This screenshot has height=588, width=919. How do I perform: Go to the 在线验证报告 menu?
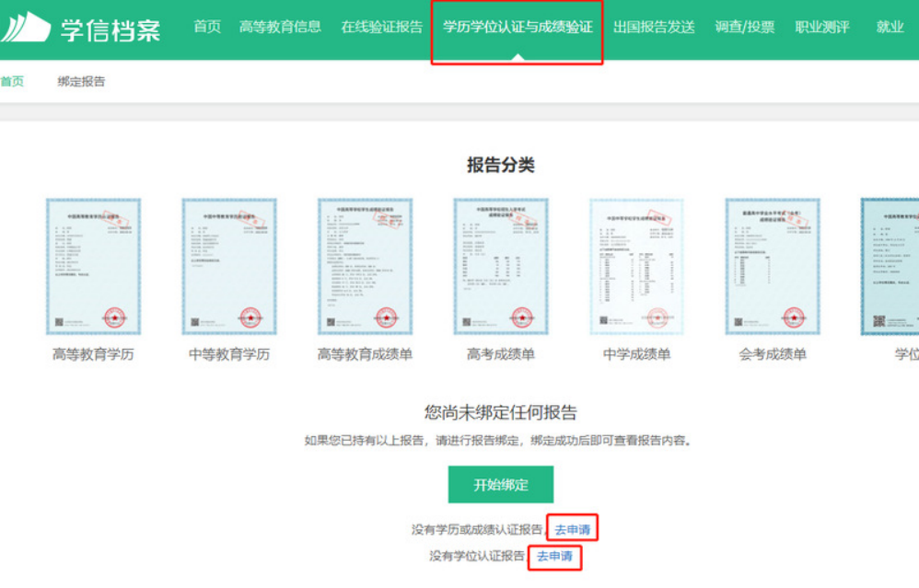coord(382,27)
